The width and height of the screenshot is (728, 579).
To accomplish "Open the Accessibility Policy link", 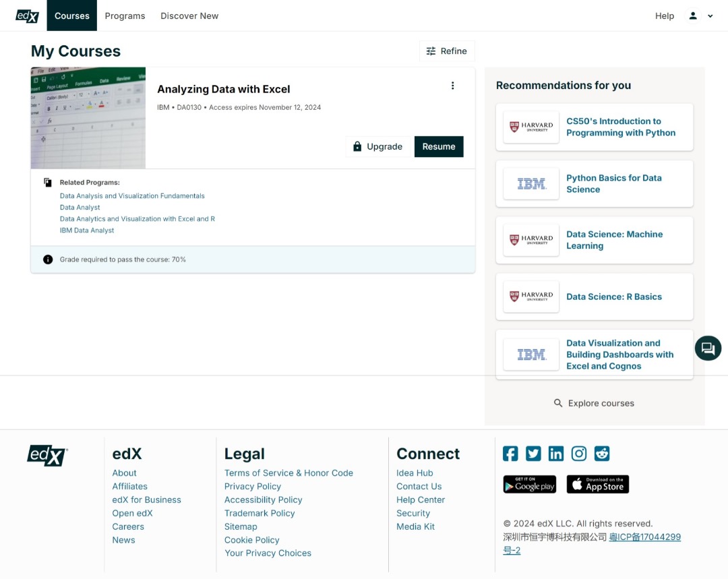I will click(x=264, y=499).
